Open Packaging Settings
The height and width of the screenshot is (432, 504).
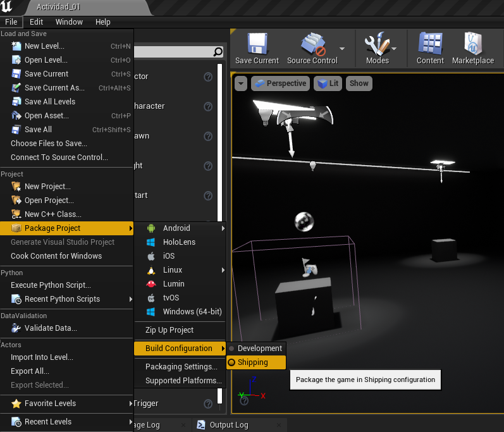coord(180,367)
